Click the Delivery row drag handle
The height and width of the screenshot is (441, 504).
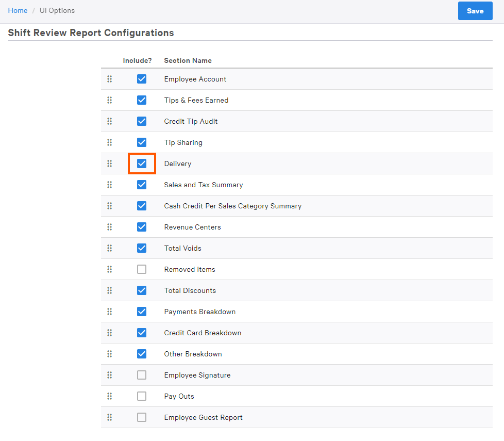[110, 164]
